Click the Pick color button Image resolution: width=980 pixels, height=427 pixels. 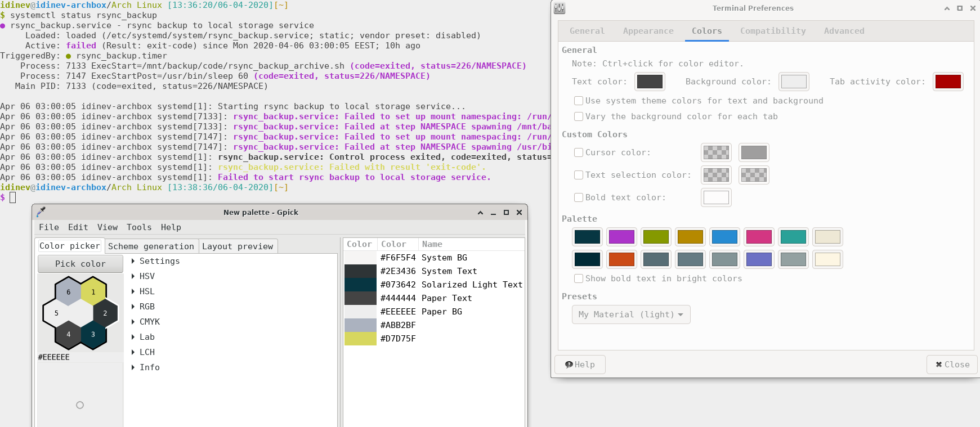pos(80,264)
